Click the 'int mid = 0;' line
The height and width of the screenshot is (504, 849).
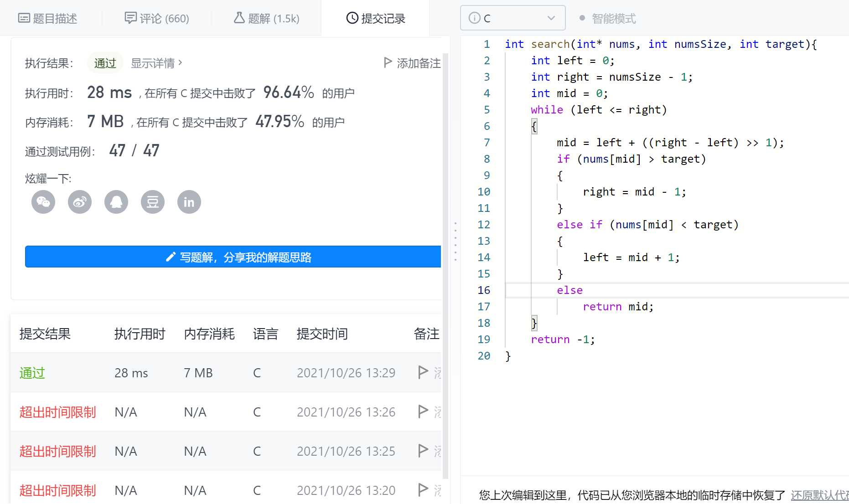(x=569, y=93)
